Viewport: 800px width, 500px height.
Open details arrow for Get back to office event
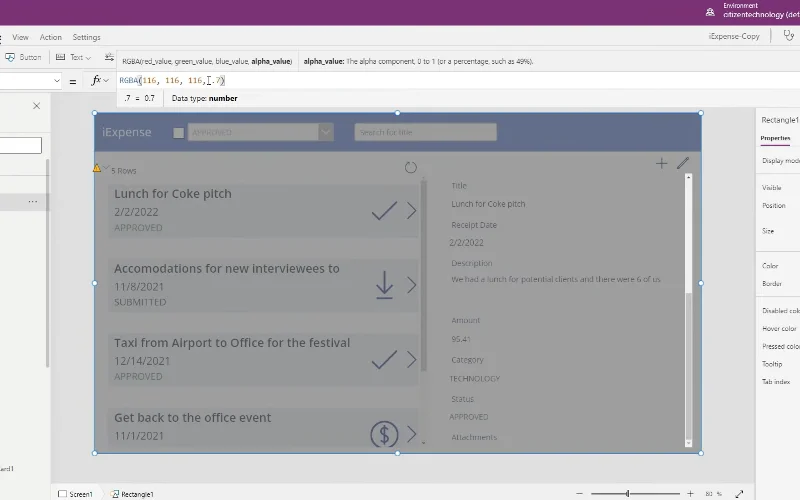coord(412,434)
